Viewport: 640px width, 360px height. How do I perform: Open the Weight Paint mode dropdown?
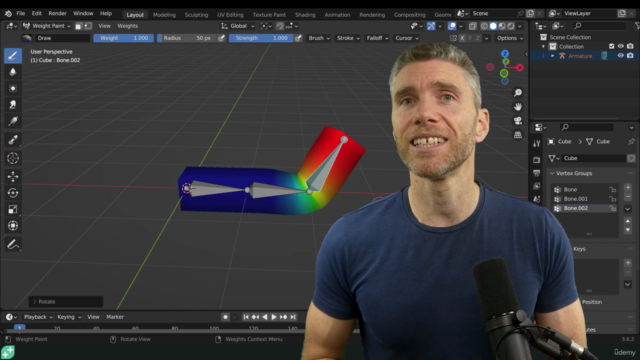click(47, 26)
